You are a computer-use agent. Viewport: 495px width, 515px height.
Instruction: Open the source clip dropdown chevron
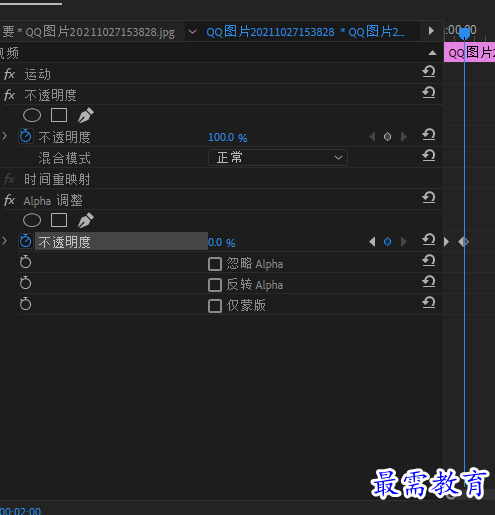coord(192,32)
